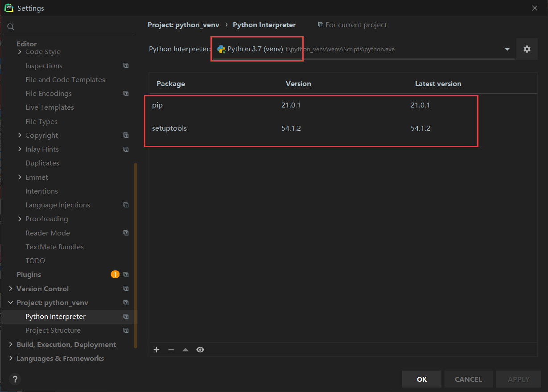Select the TODO settings item
Image resolution: width=548 pixels, height=392 pixels.
coord(35,260)
